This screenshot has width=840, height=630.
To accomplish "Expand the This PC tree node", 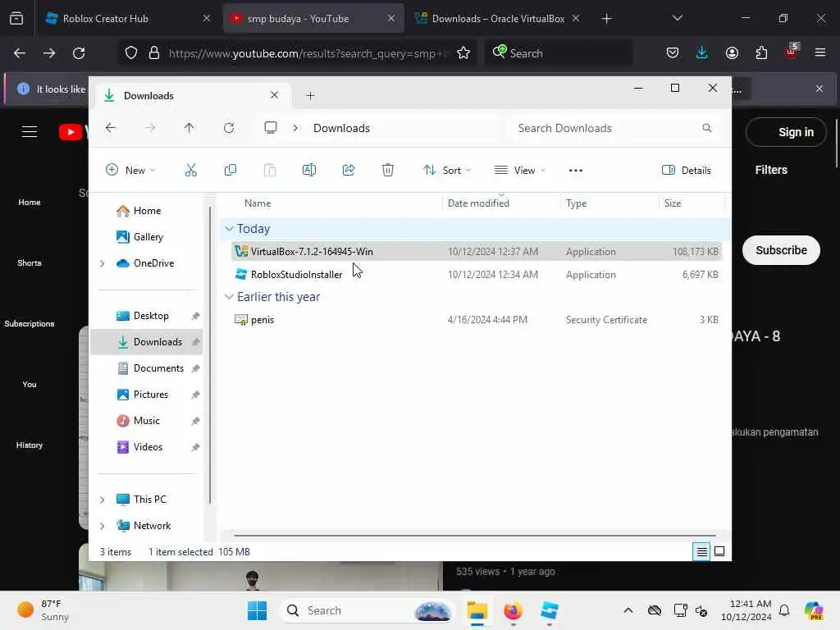I will pyautogui.click(x=103, y=500).
